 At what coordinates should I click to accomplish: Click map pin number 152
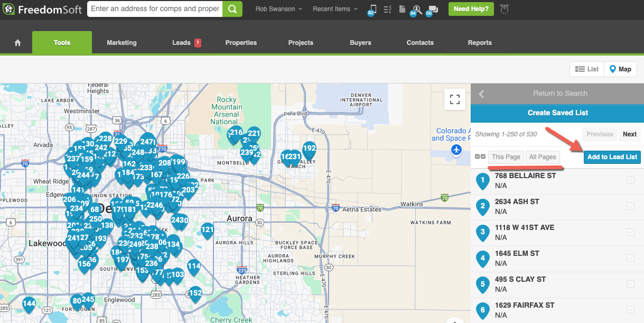click(x=195, y=294)
